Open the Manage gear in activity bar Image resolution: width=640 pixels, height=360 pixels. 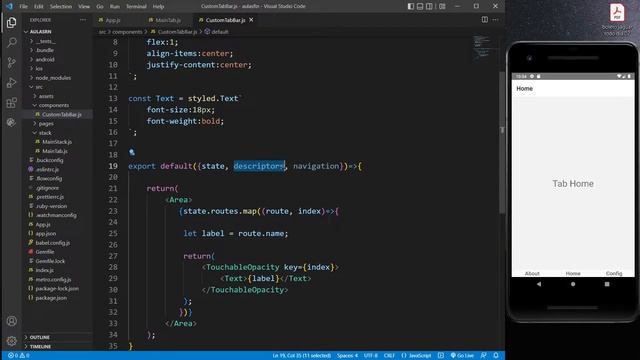(x=11, y=341)
